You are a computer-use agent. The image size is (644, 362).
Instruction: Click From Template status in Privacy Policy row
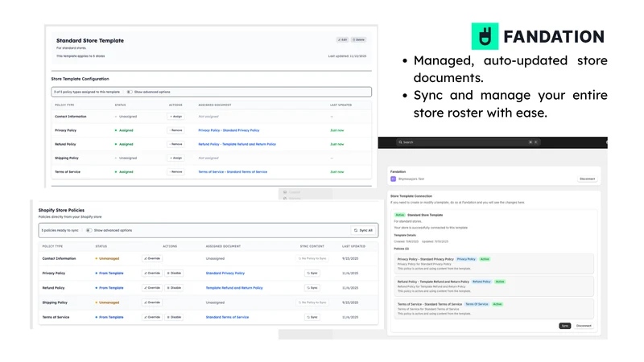pyautogui.click(x=111, y=273)
